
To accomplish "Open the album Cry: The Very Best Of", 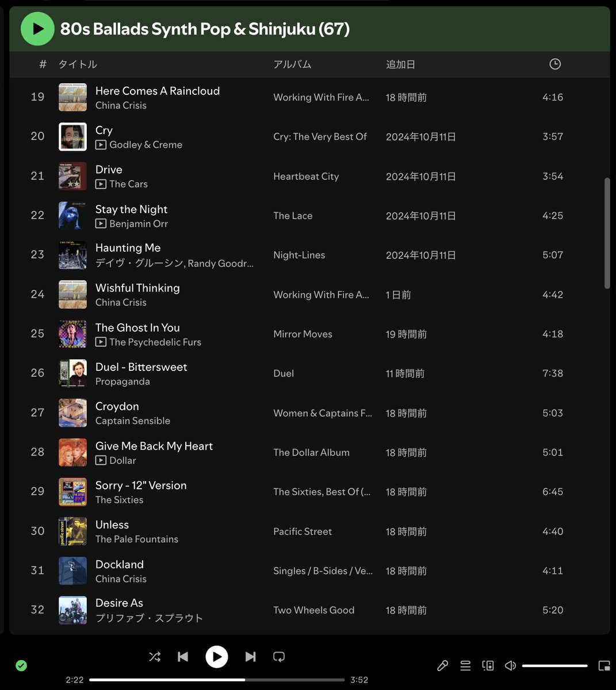I will tap(320, 137).
